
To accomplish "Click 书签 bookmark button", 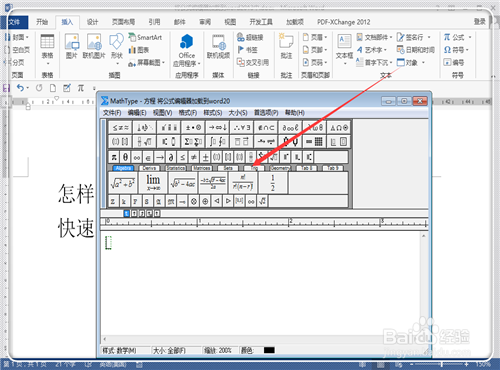I will click(x=247, y=50).
